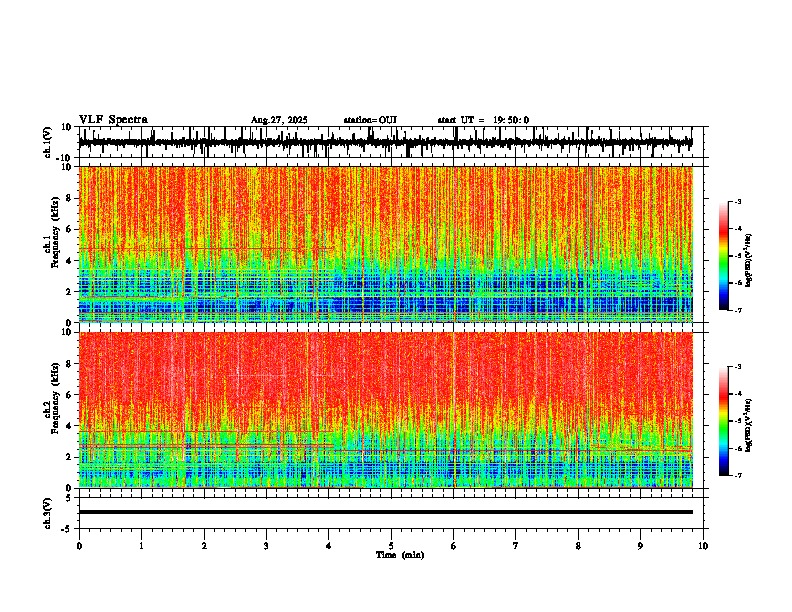Click the 'start UT = 19:50:0' label
The height and width of the screenshot is (612, 792).
[483, 120]
